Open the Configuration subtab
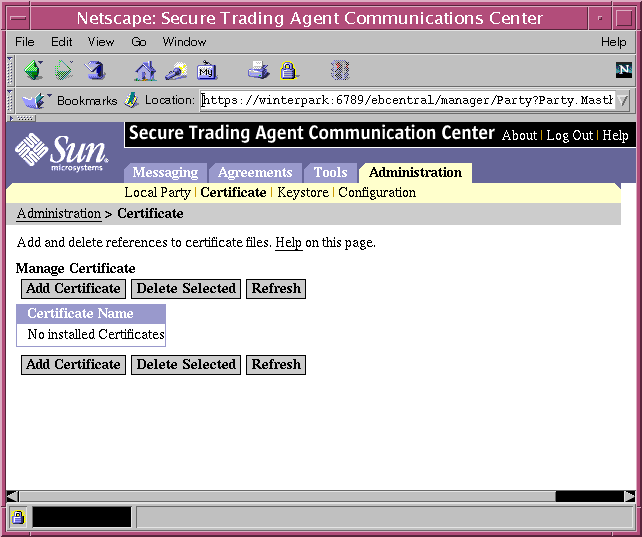 pyautogui.click(x=377, y=193)
